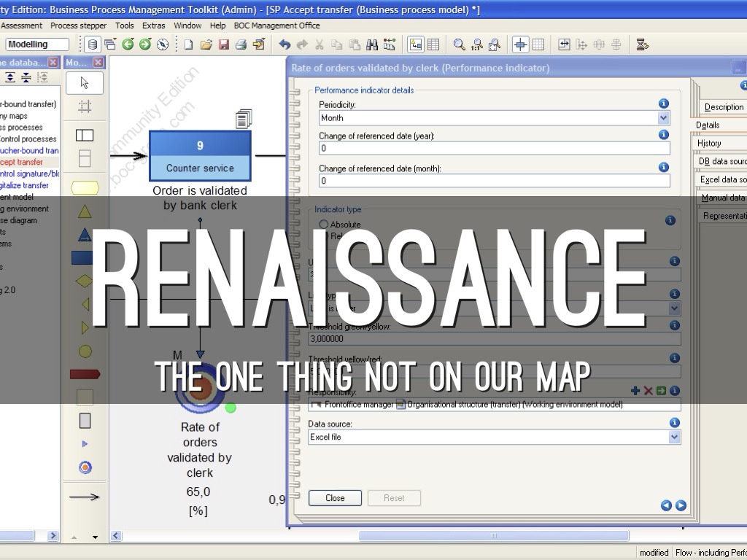
Task: Select the arrow pointer tool in palette
Action: [85, 82]
